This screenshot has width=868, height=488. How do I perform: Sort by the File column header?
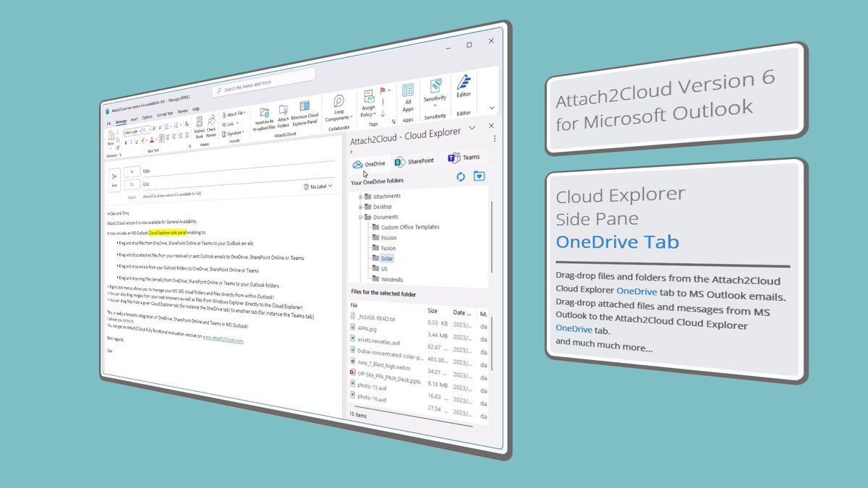coord(354,306)
